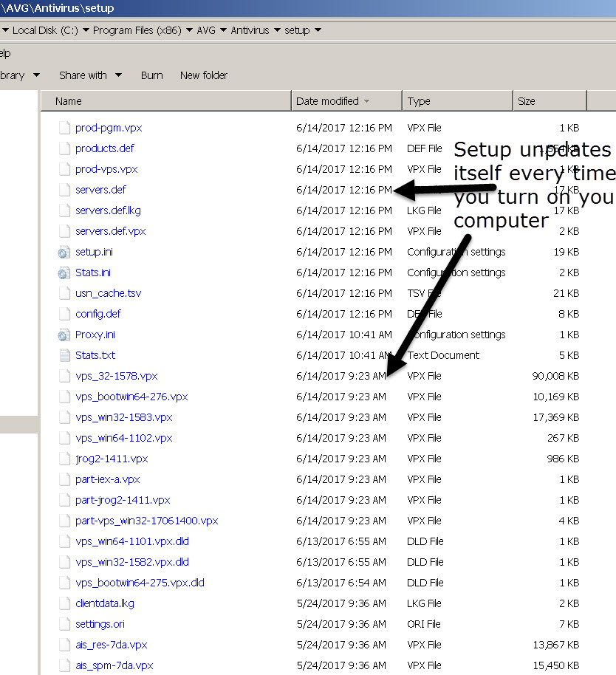This screenshot has width=616, height=675.
Task: Click the Share with toolbar button
Action: (83, 75)
